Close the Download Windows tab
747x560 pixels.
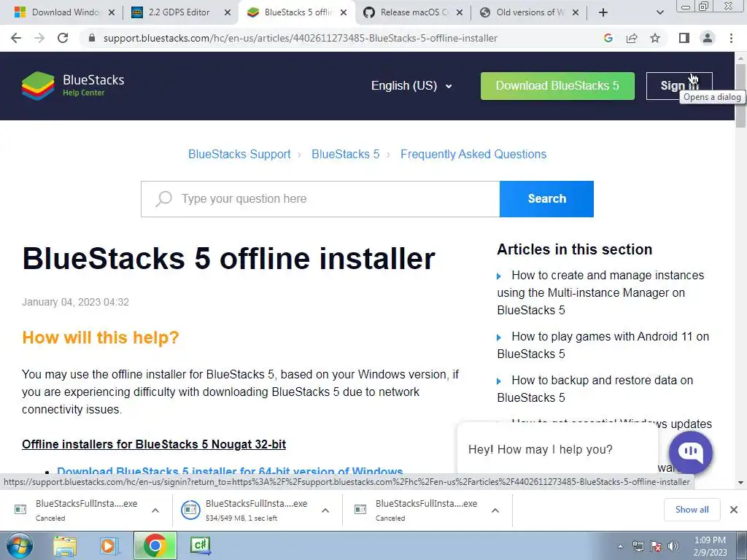112,12
